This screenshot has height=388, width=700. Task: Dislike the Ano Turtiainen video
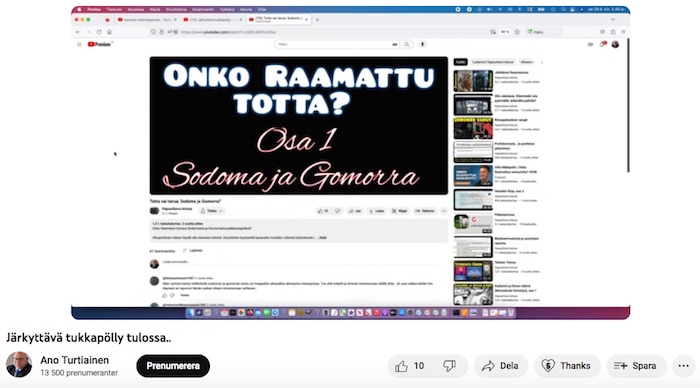(x=450, y=366)
